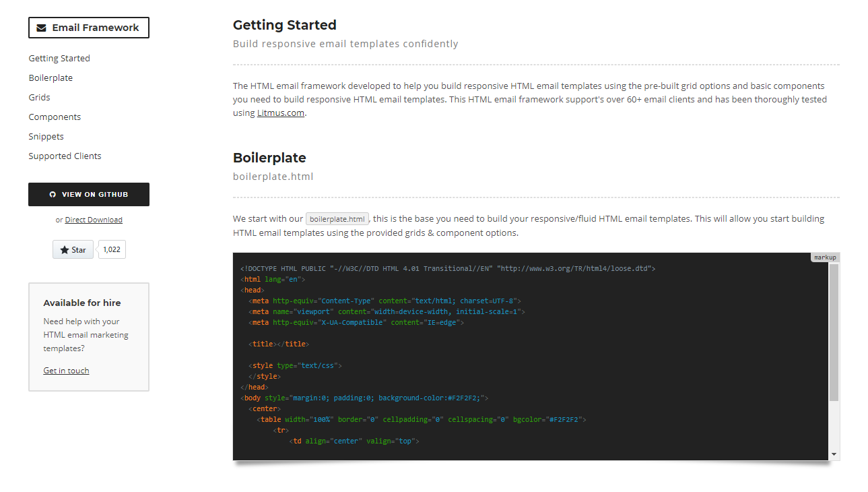Click the Email Framework logo button
Screen dimensions: 868x492
click(89, 28)
